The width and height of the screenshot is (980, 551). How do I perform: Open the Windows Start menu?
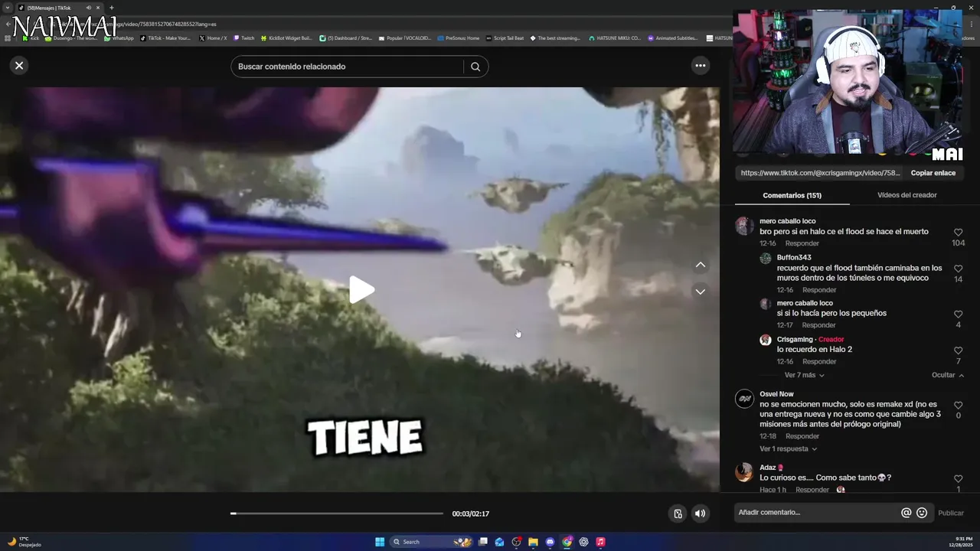pos(380,542)
